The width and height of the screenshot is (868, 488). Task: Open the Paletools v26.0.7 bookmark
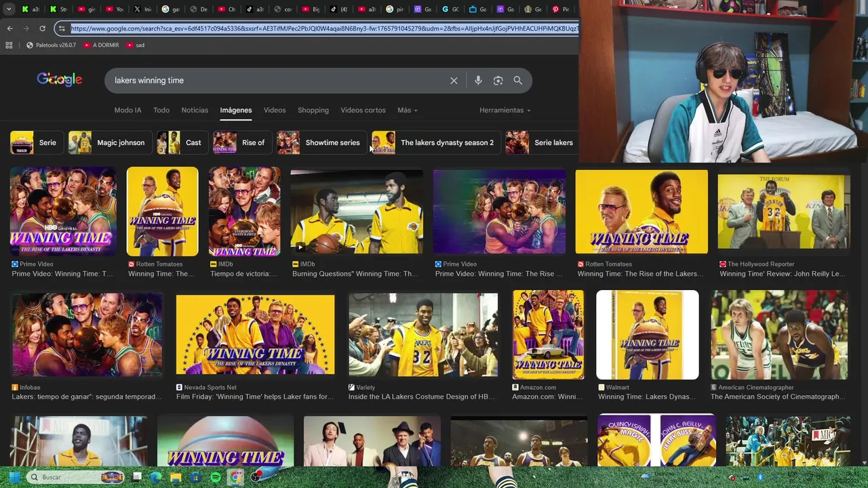[51, 45]
